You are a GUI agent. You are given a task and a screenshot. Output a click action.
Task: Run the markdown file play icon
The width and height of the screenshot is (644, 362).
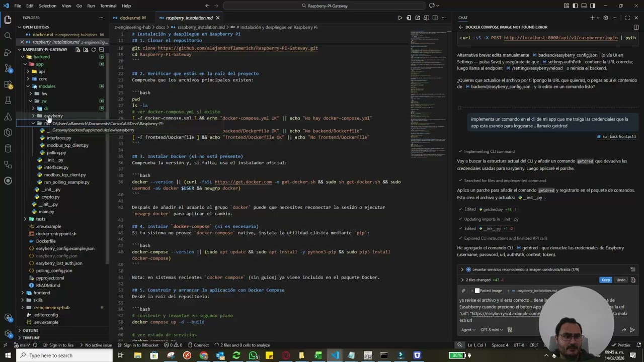(400, 18)
